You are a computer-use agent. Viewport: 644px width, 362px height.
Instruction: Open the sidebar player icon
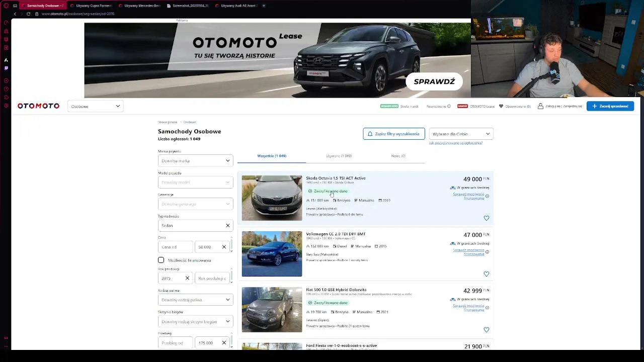(6, 80)
